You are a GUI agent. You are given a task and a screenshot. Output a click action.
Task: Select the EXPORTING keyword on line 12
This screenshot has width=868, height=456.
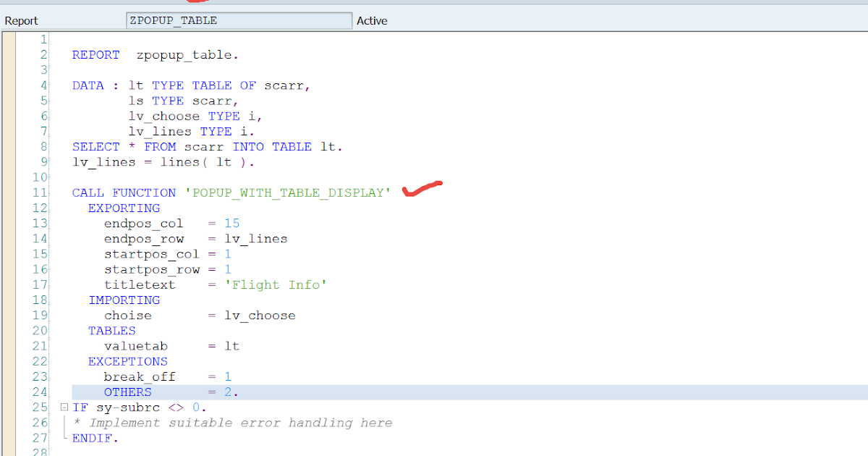coord(124,208)
